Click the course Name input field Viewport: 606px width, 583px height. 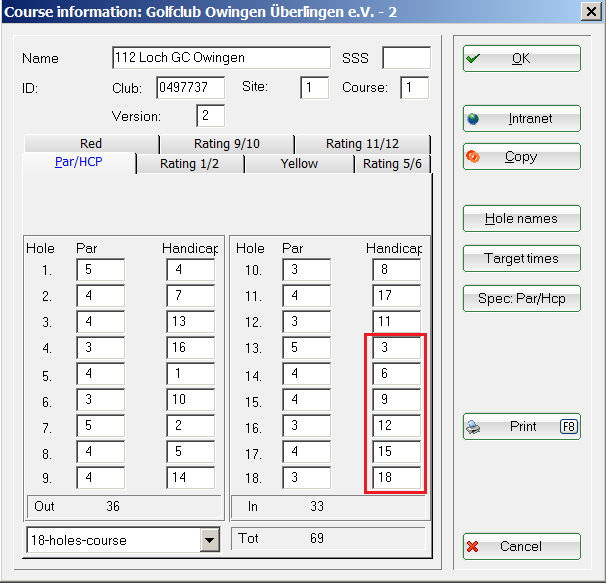(x=221, y=58)
